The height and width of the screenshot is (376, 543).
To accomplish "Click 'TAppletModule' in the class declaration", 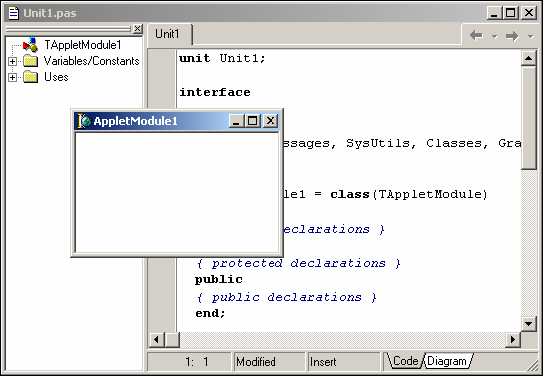I will (x=429, y=194).
